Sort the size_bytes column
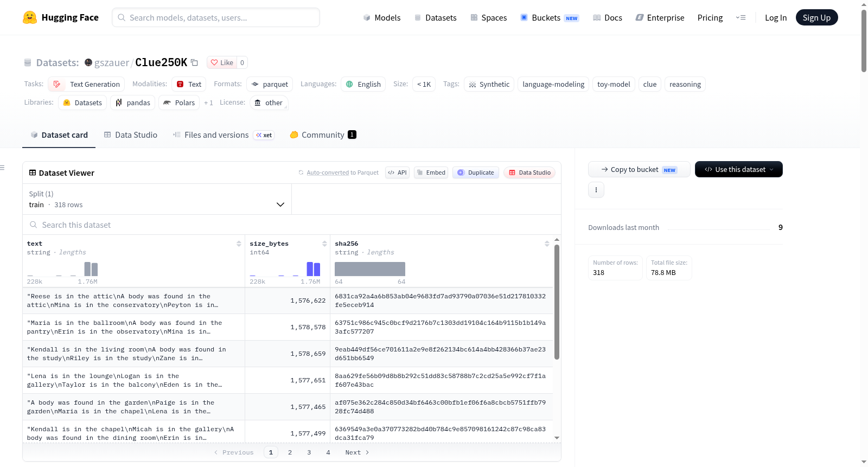 click(324, 244)
